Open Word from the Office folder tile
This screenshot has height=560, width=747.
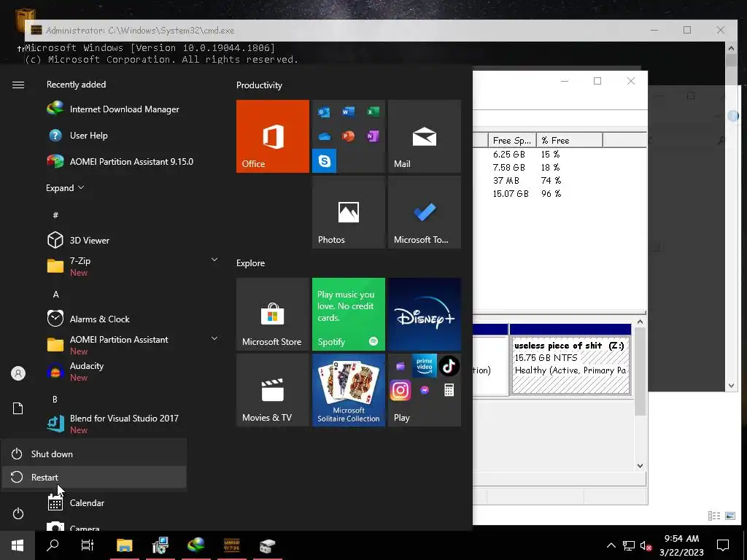(x=348, y=112)
